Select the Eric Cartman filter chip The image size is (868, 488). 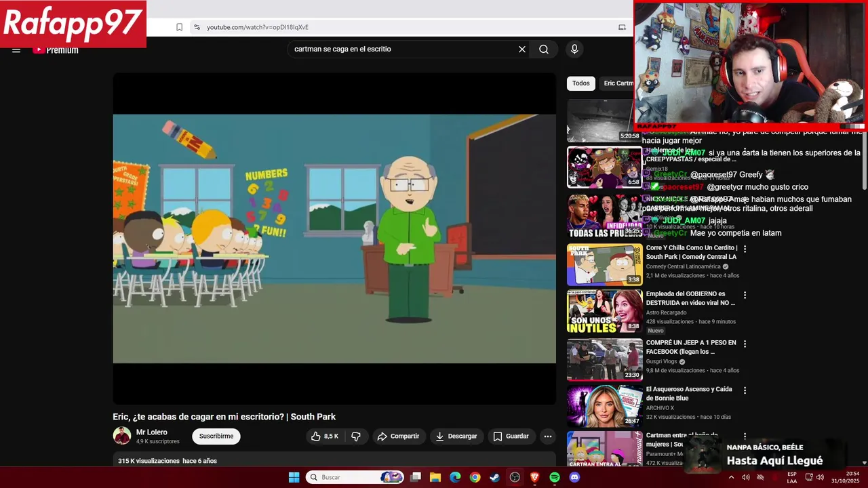click(617, 83)
